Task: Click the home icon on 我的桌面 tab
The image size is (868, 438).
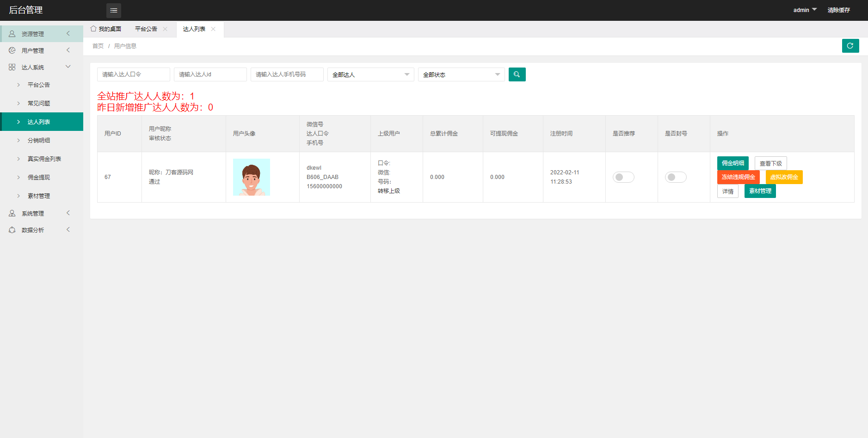Action: (x=93, y=28)
